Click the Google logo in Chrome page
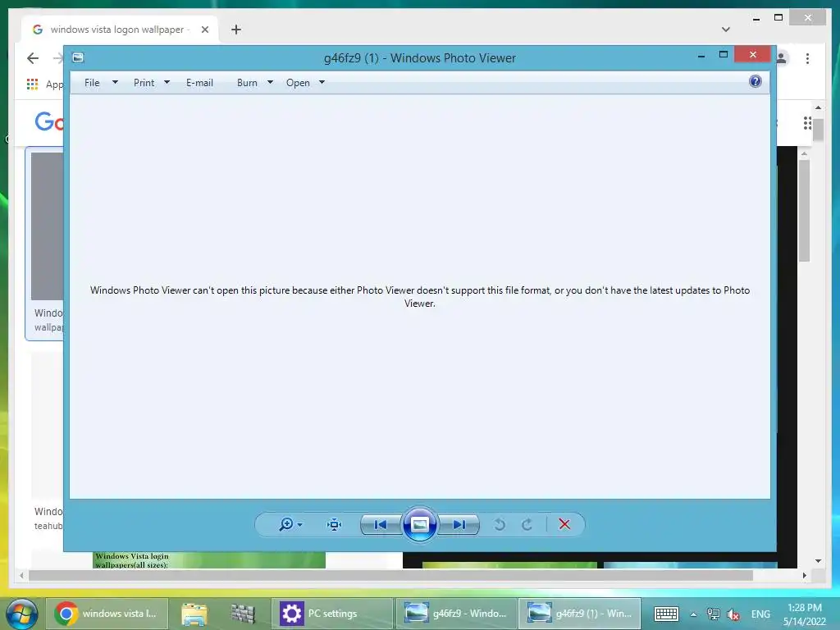 pyautogui.click(x=50, y=121)
